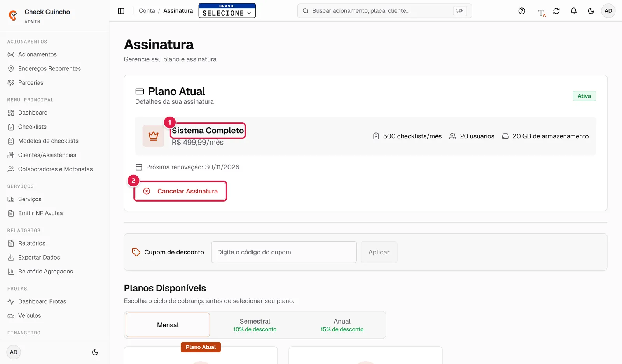
Task: Click the search magnifier icon
Action: [306, 11]
